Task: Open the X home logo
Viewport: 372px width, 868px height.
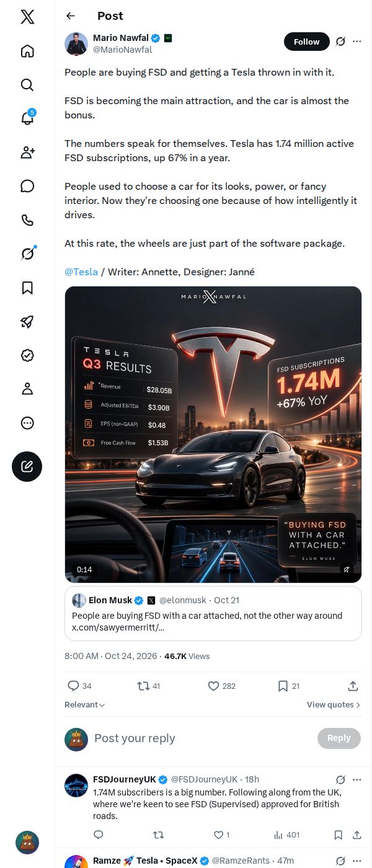Action: click(27, 17)
